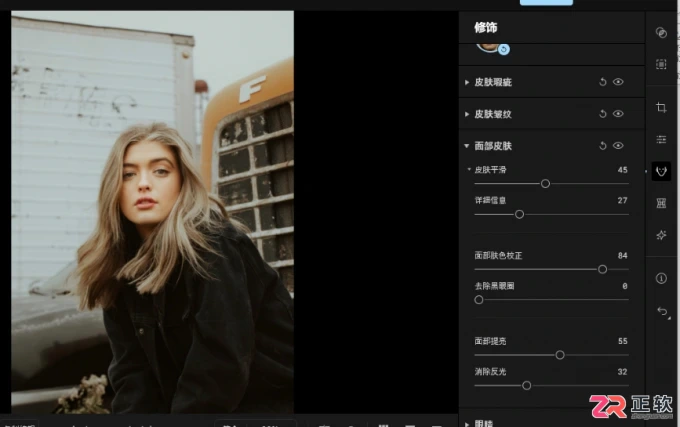Image resolution: width=680 pixels, height=427 pixels.
Task: Click the 面部提亮 label
Action: (x=490, y=341)
